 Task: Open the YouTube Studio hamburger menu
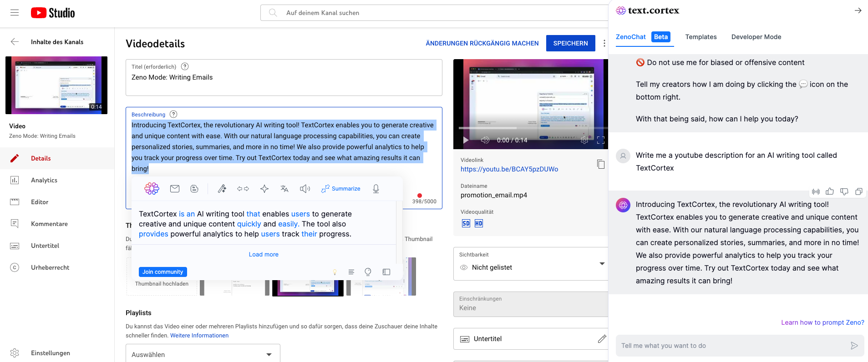pos(15,13)
